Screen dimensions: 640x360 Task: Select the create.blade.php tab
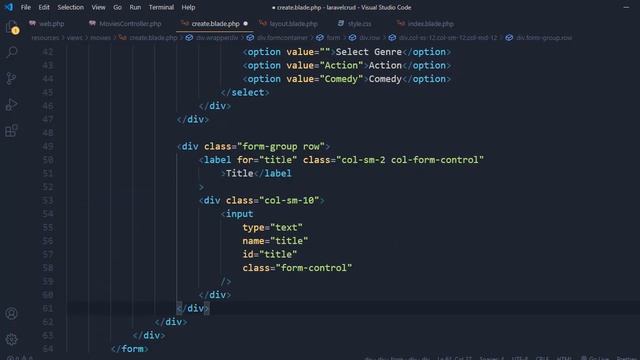coord(215,24)
